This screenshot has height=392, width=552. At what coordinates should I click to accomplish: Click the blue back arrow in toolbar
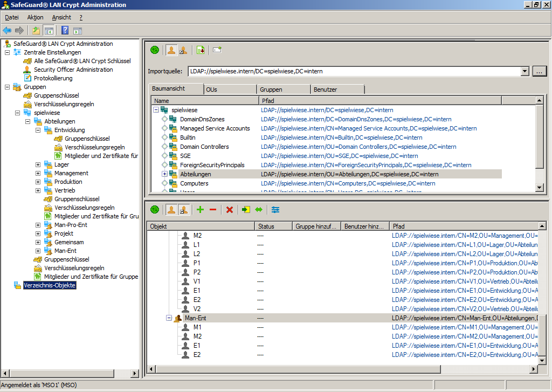pos(7,30)
